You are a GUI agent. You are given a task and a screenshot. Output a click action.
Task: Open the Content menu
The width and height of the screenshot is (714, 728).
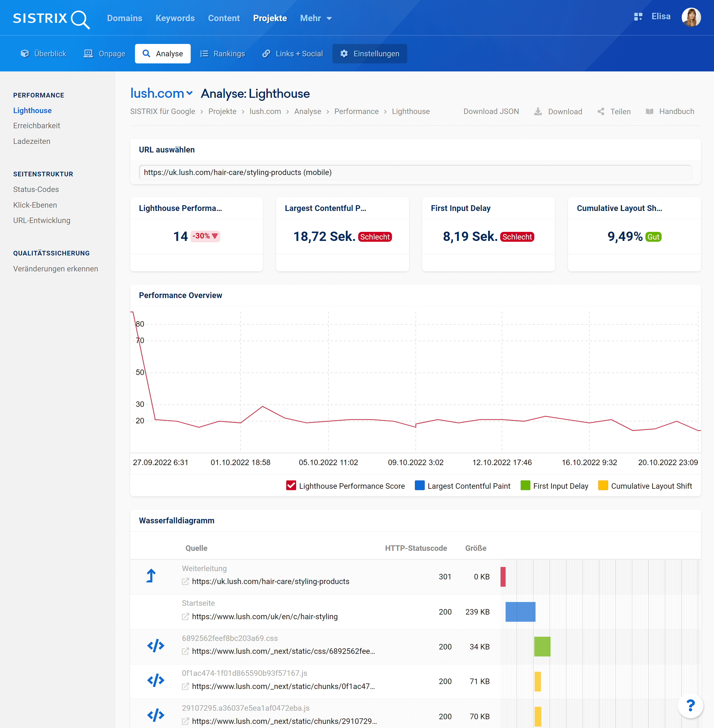(x=224, y=18)
